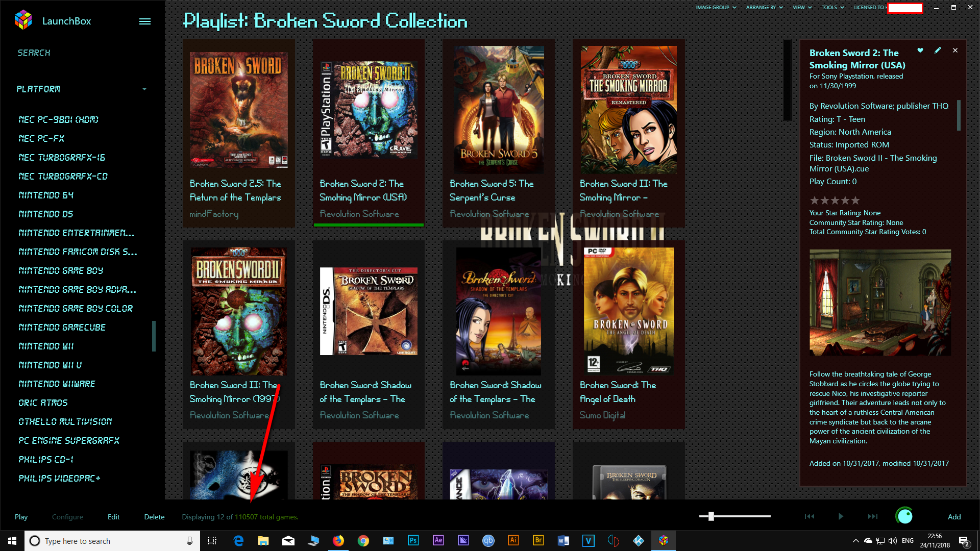Skip to next music track

pyautogui.click(x=873, y=516)
